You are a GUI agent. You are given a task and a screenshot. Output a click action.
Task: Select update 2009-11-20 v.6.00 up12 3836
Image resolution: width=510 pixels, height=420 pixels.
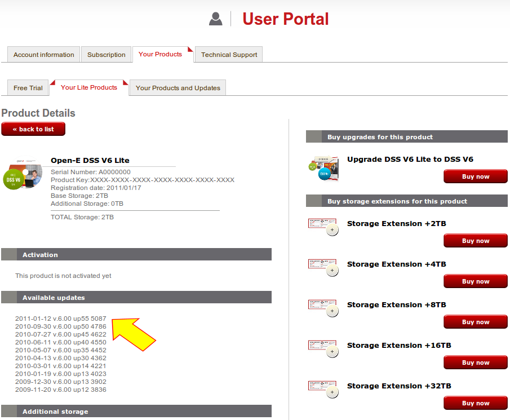coord(60,390)
